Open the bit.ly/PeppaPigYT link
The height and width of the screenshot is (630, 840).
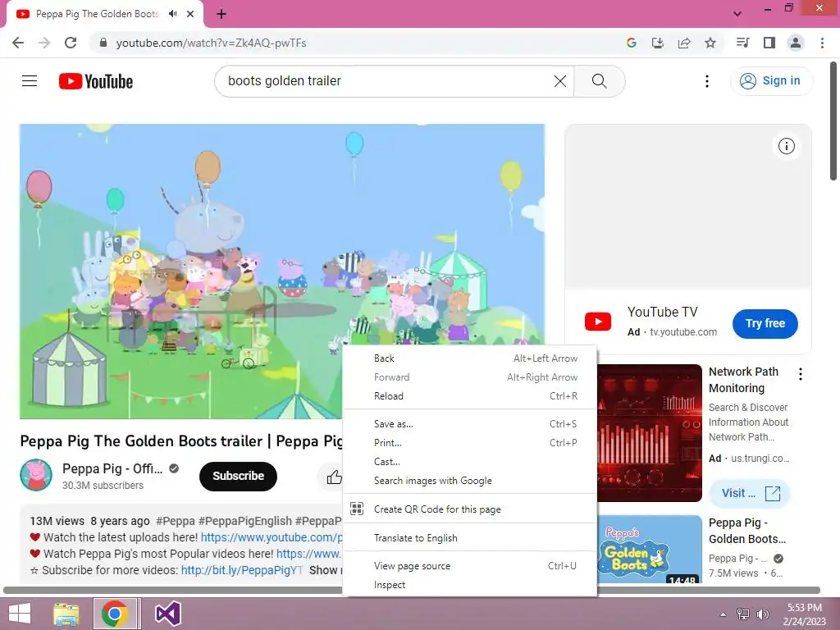pyautogui.click(x=242, y=570)
